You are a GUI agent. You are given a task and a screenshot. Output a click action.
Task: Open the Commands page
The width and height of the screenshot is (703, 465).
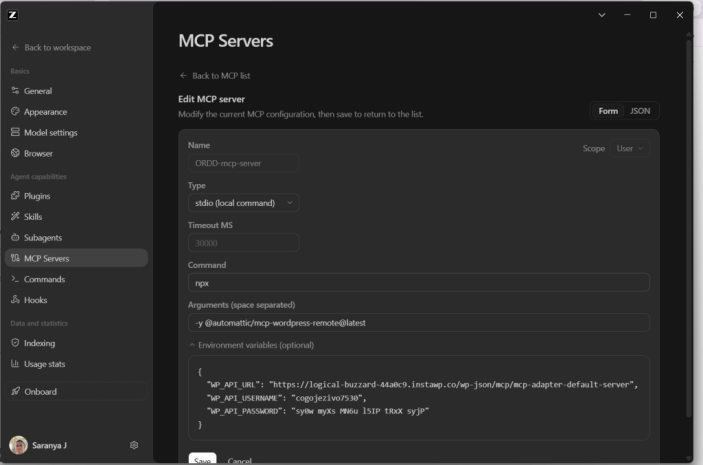76,279
